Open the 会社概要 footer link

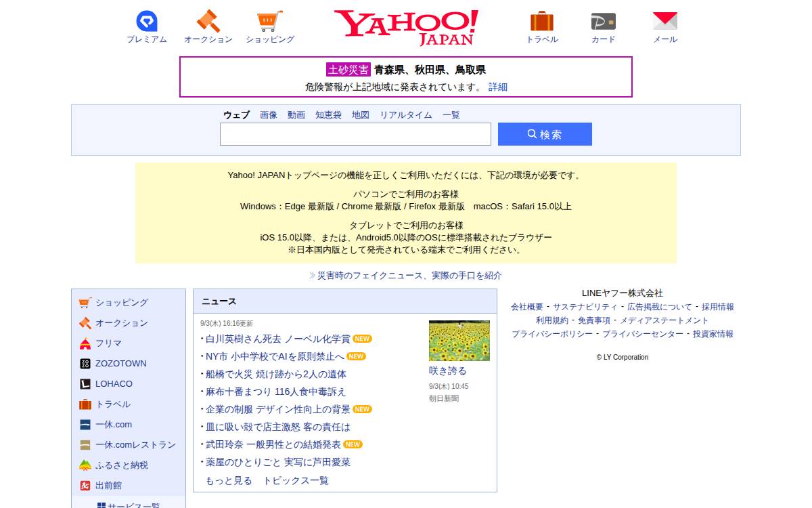point(527,307)
